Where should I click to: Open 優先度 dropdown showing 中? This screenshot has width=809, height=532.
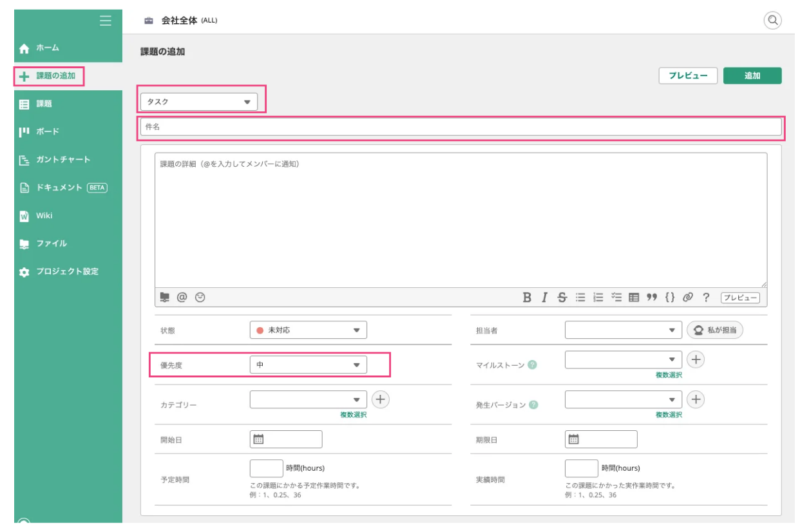(309, 365)
